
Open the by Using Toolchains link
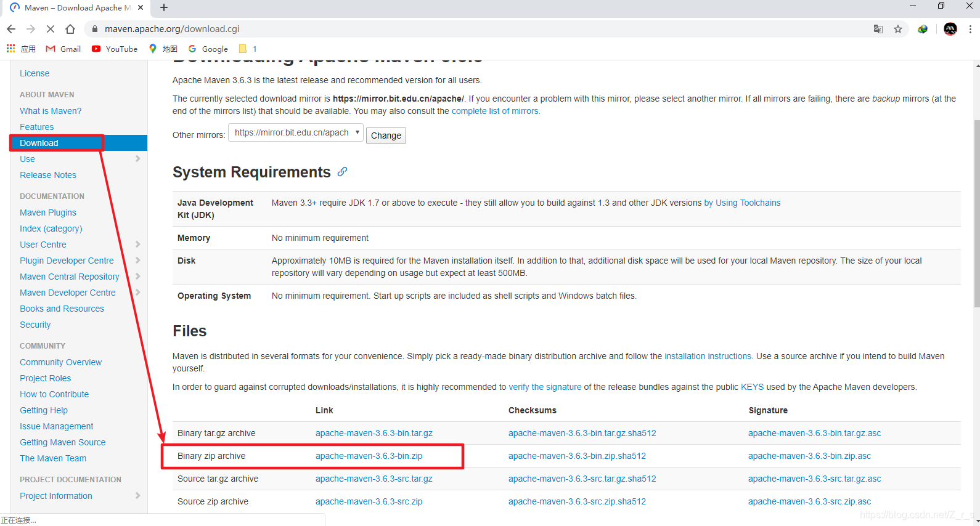pos(742,203)
